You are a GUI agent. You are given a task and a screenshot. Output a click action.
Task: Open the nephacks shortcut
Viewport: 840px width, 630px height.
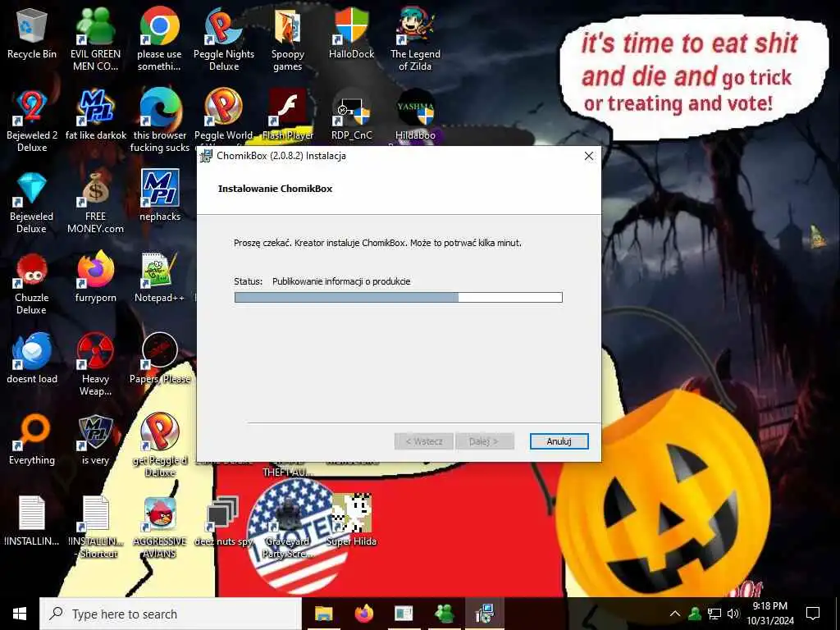(x=160, y=195)
